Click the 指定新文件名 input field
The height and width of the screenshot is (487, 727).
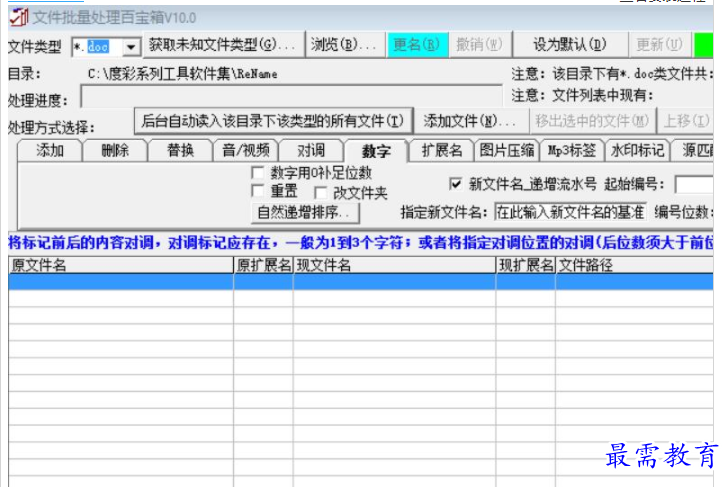(x=570, y=212)
